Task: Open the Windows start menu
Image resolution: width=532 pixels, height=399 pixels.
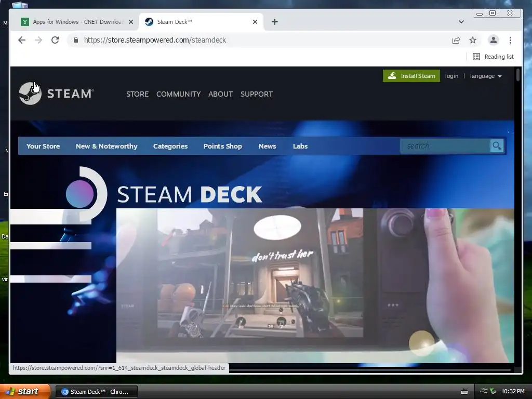Action: 25,391
